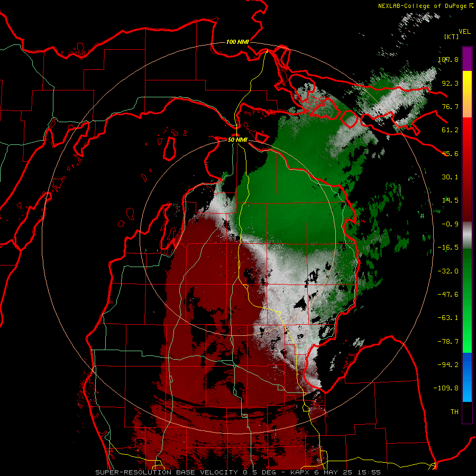Click the 14.5 velocity scale value

pyautogui.click(x=450, y=200)
